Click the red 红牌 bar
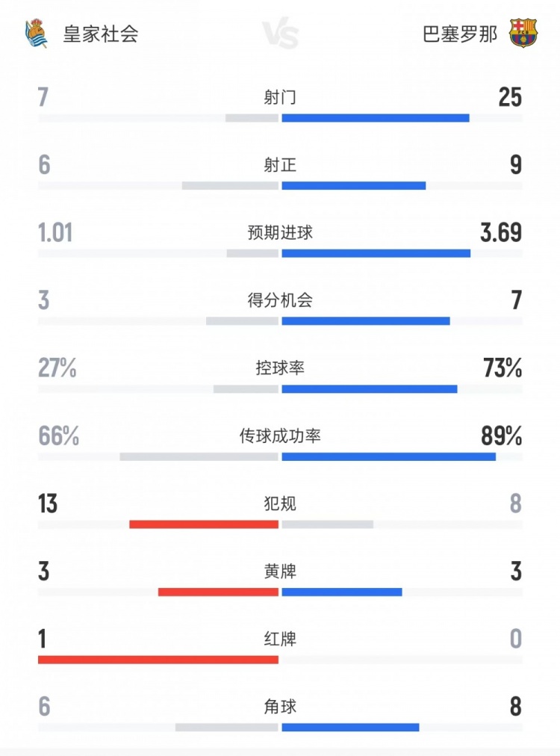 point(158,660)
